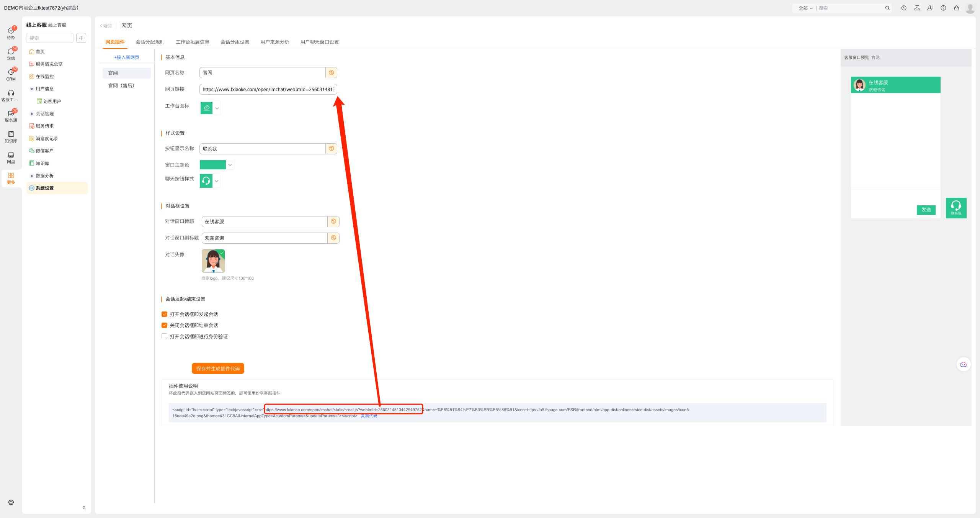Uncheck 关闭会话框即结束会话 checkbox
Screen dimensions: 980x518
(x=165, y=325)
